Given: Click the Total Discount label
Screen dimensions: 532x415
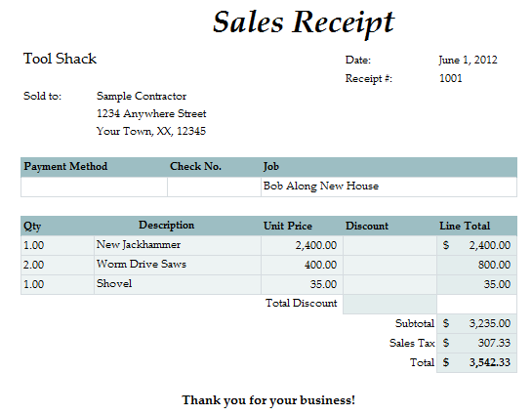Looking at the screenshot, I should pos(302,303).
